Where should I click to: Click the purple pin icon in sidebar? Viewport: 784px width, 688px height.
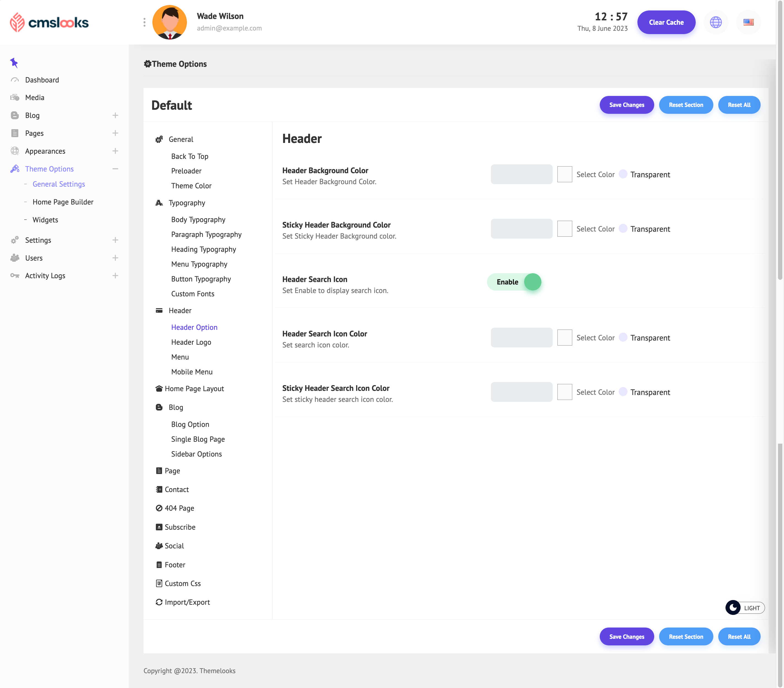(14, 62)
